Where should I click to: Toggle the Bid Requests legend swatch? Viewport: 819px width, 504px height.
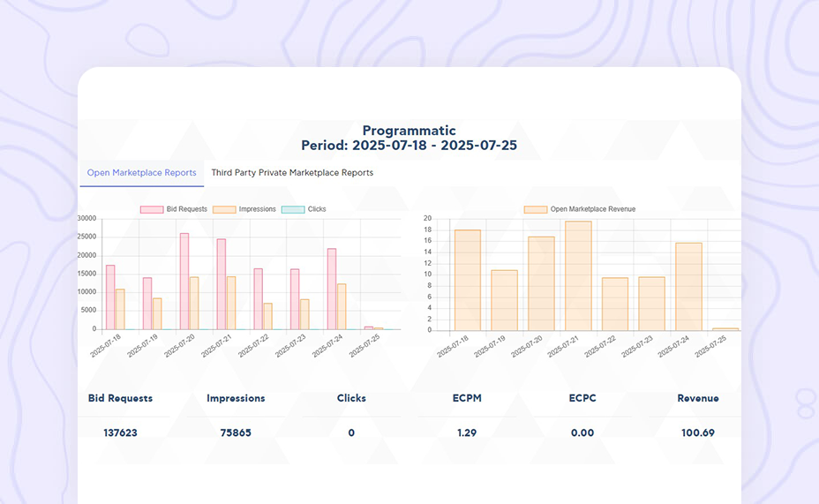[x=152, y=209]
